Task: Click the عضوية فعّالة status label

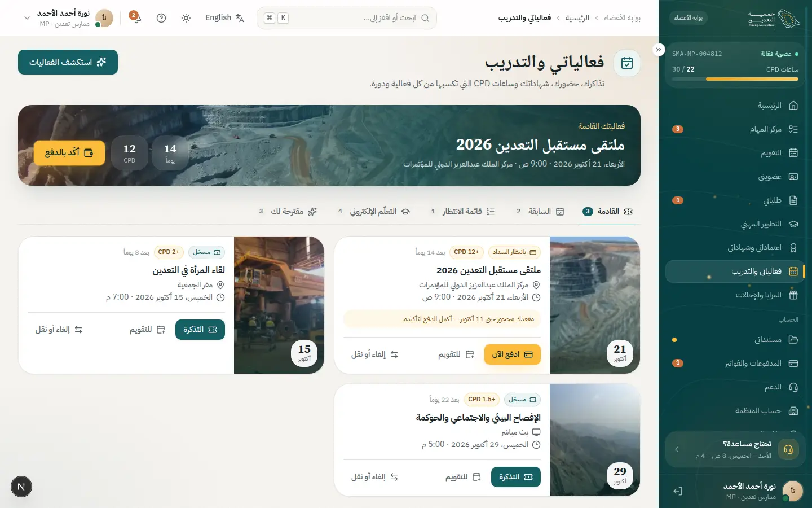Action: point(779,54)
